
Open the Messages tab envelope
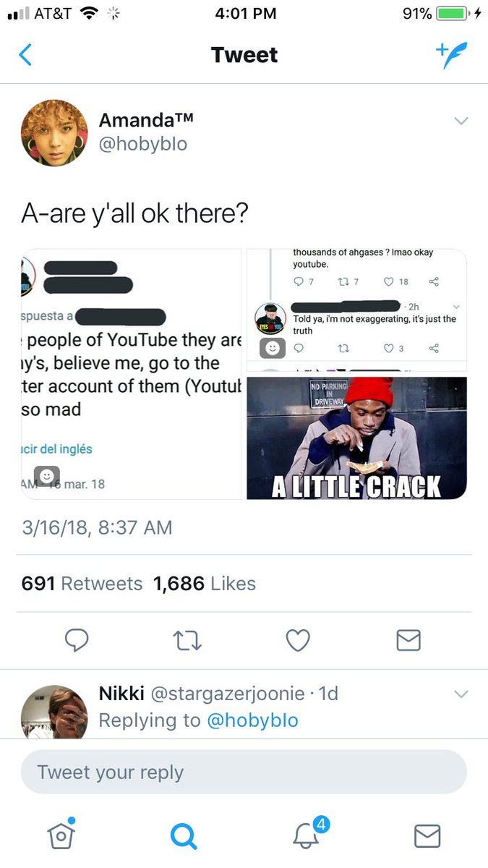click(x=427, y=836)
